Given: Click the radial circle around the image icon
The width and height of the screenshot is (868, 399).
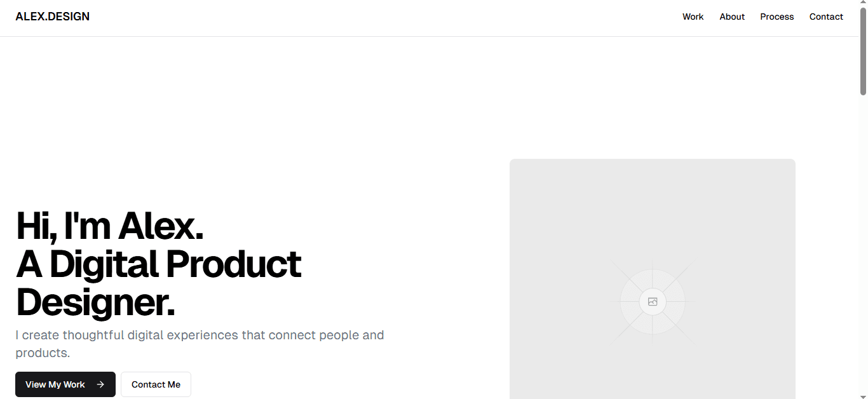Looking at the screenshot, I should pyautogui.click(x=653, y=302).
